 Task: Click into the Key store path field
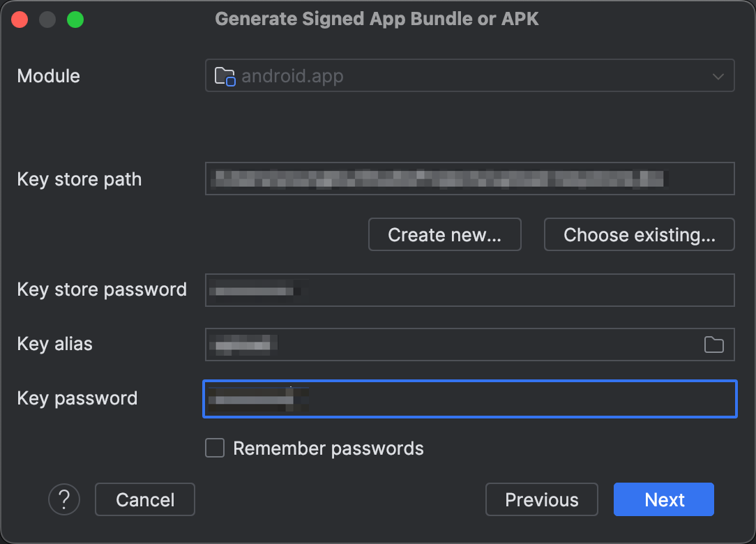tap(469, 179)
